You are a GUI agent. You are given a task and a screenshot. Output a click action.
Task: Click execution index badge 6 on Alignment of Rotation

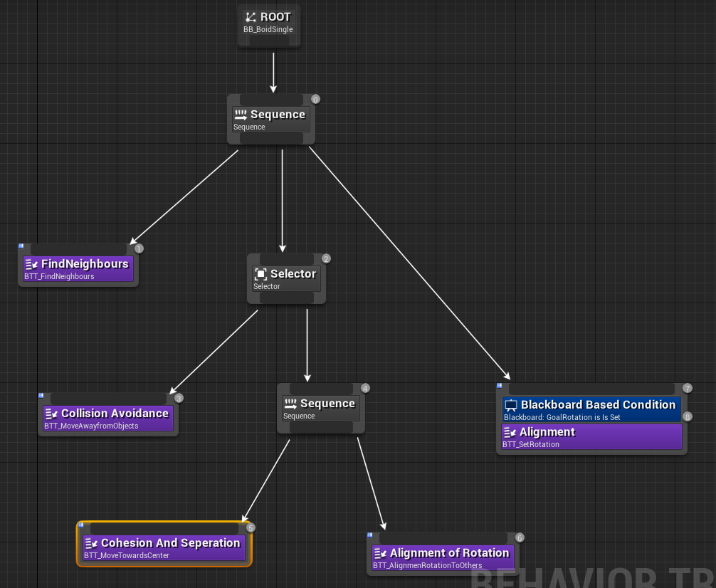(x=519, y=537)
